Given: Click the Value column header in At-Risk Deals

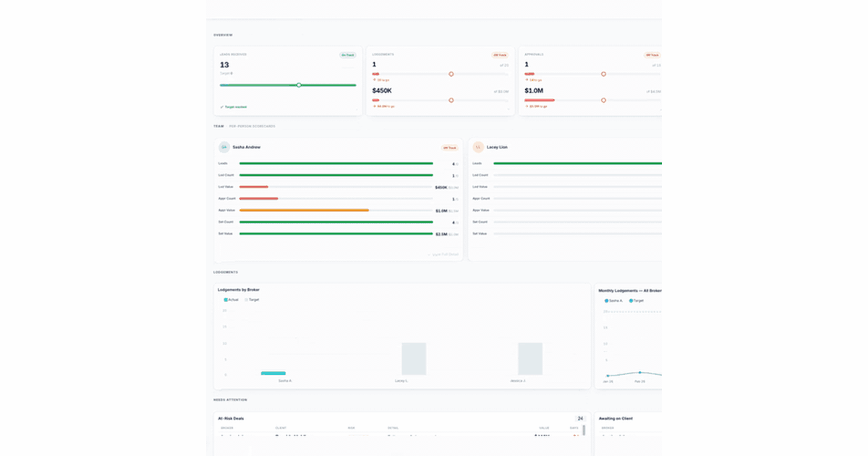Looking at the screenshot, I should click(x=545, y=428).
